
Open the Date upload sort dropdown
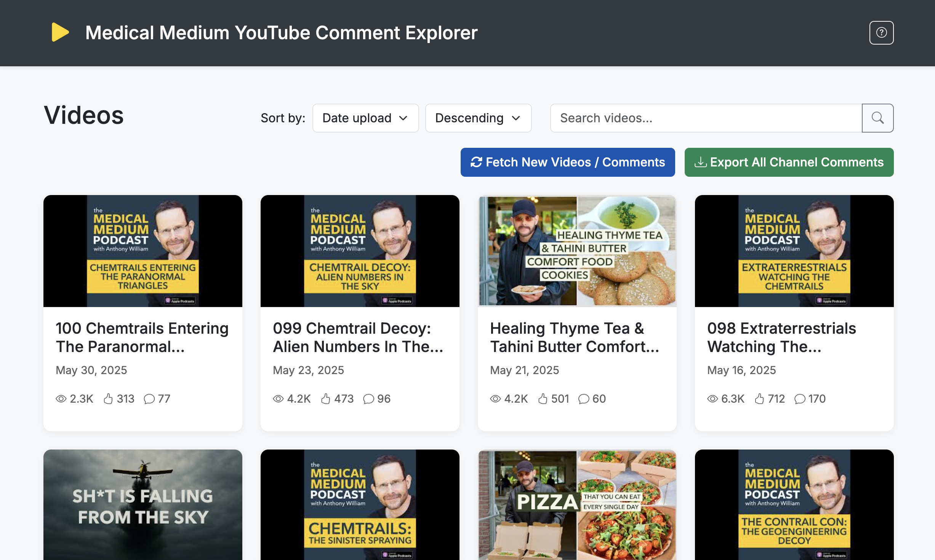pos(365,118)
